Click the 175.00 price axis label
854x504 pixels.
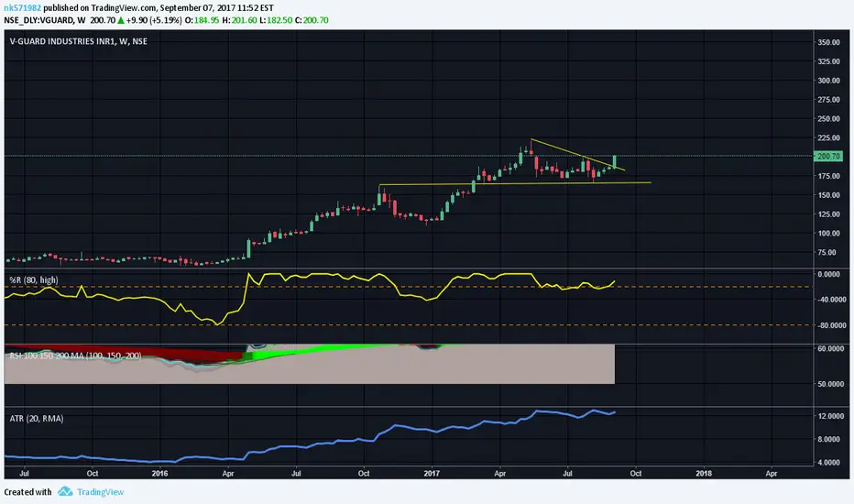tap(828, 176)
